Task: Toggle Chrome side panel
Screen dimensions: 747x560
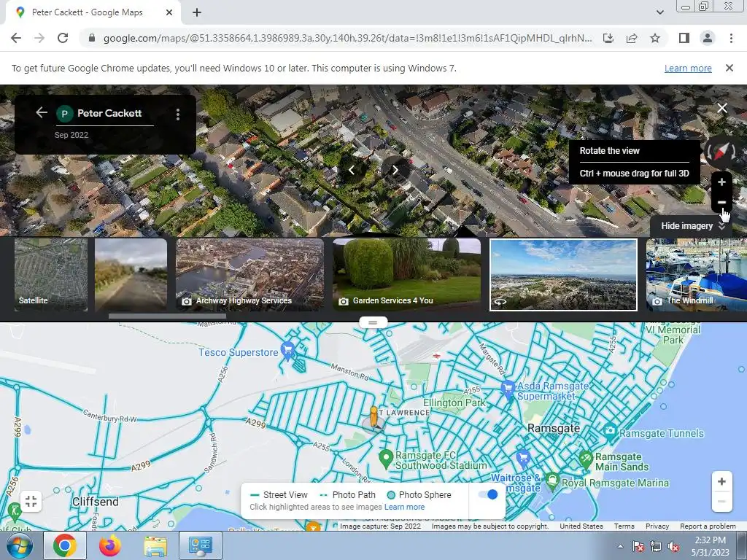Action: click(684, 38)
